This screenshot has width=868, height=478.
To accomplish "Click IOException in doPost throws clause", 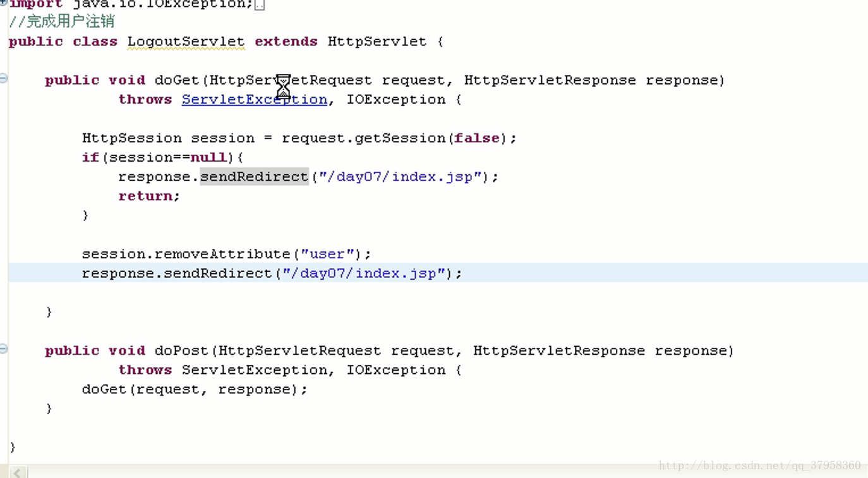I will tap(395, 370).
